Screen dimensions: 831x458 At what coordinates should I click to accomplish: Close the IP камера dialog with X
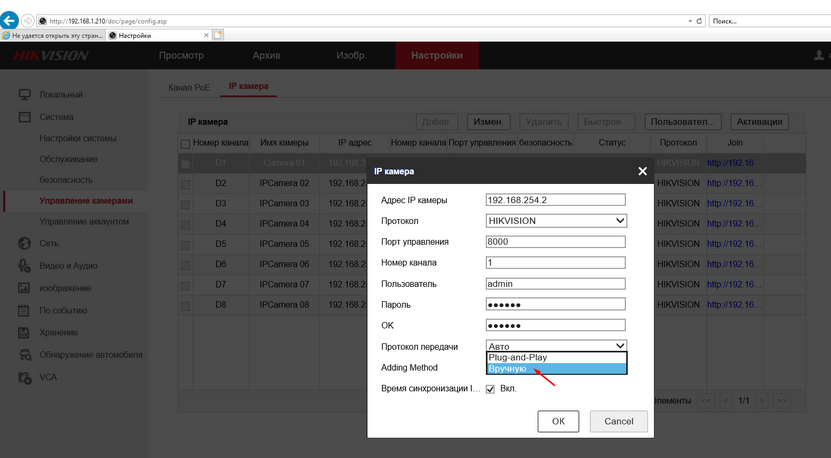click(642, 171)
